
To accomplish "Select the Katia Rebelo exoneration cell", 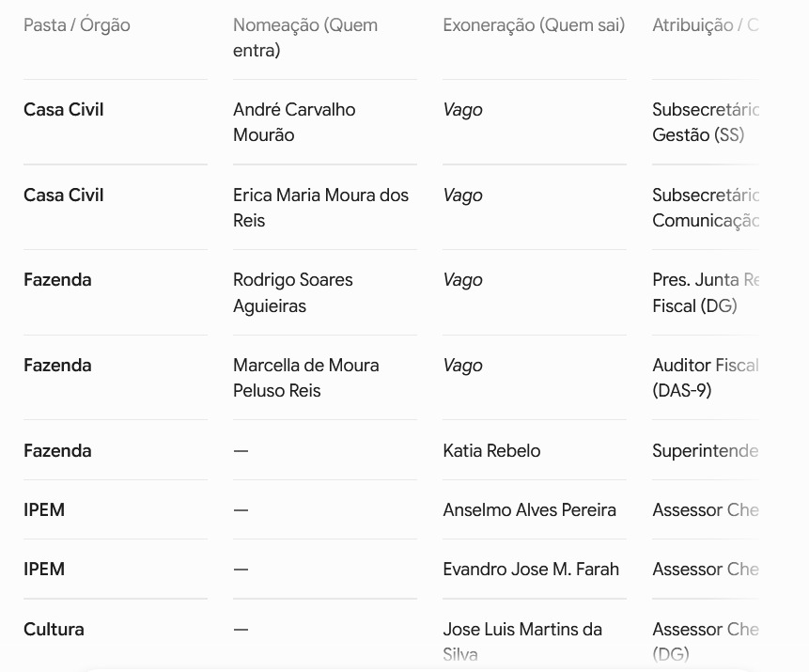I will [x=491, y=450].
